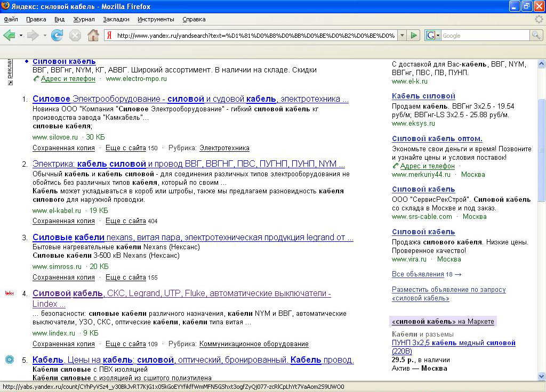Click the Все объявления link

click(417, 274)
